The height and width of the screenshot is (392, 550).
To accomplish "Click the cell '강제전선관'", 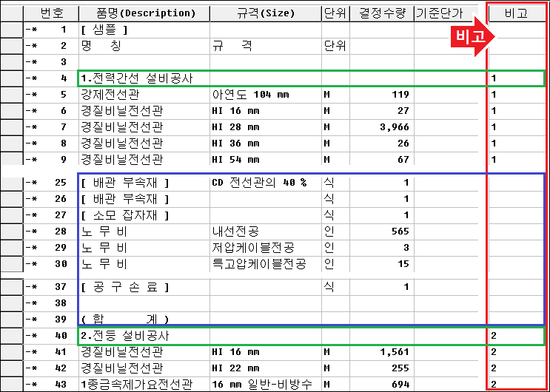I will point(144,95).
